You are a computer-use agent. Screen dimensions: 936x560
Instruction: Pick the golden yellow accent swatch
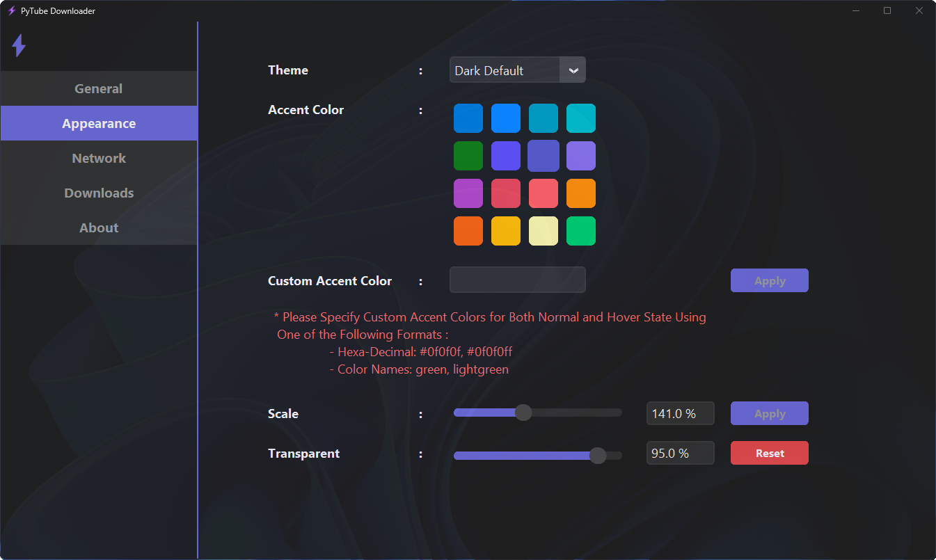click(506, 231)
